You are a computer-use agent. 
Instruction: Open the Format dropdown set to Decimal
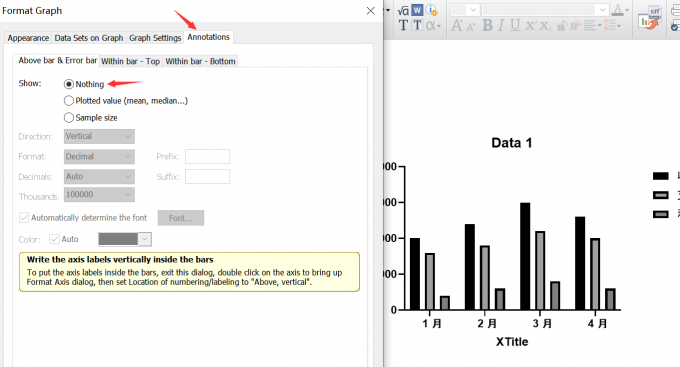[99, 157]
